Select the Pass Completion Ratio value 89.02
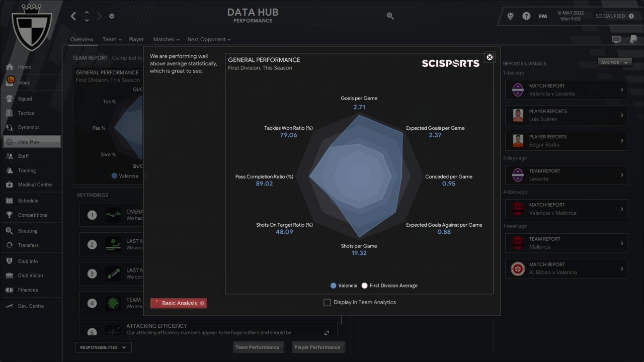This screenshot has width=644, height=362. pos(264,184)
